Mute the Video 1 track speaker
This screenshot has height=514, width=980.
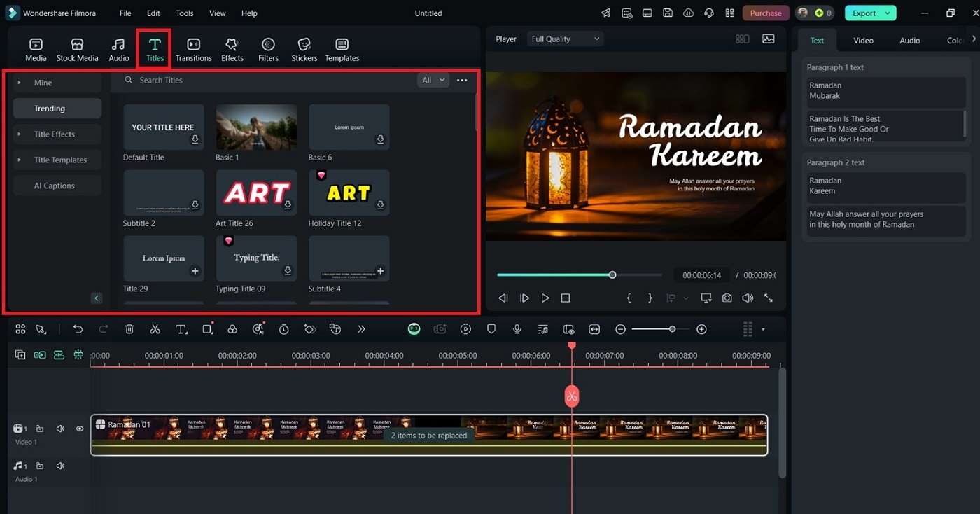coord(60,429)
